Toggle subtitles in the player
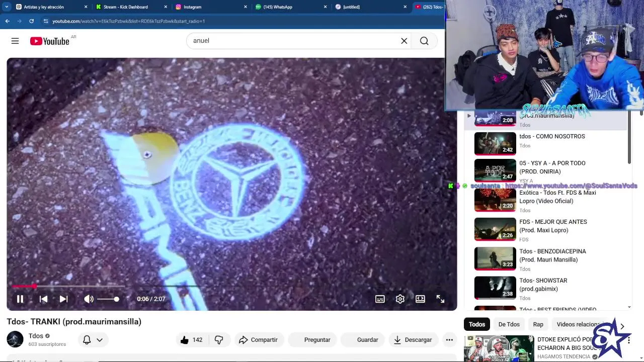This screenshot has width=644, height=362. [x=380, y=299]
